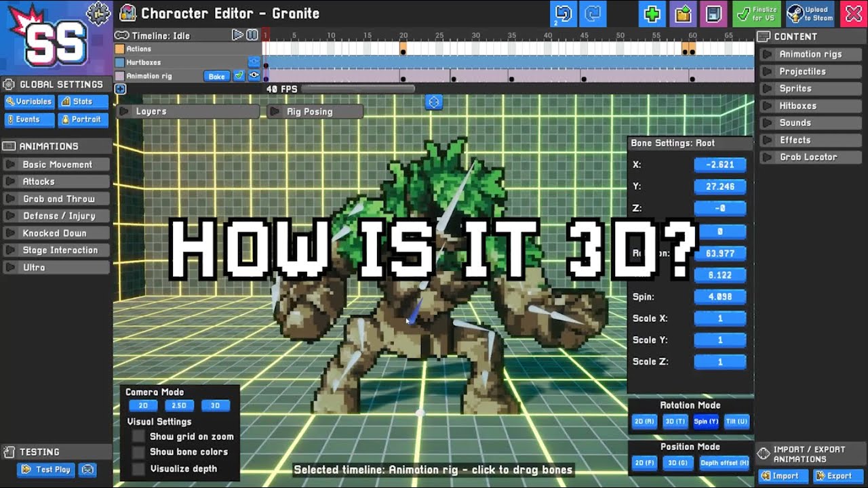Set camera mode to 2.5D
This screenshot has height=488, width=868.
click(x=179, y=406)
